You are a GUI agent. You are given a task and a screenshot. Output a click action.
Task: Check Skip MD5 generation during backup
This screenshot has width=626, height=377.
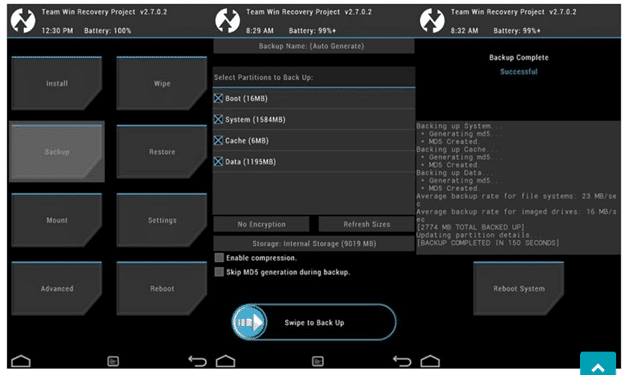tap(219, 272)
